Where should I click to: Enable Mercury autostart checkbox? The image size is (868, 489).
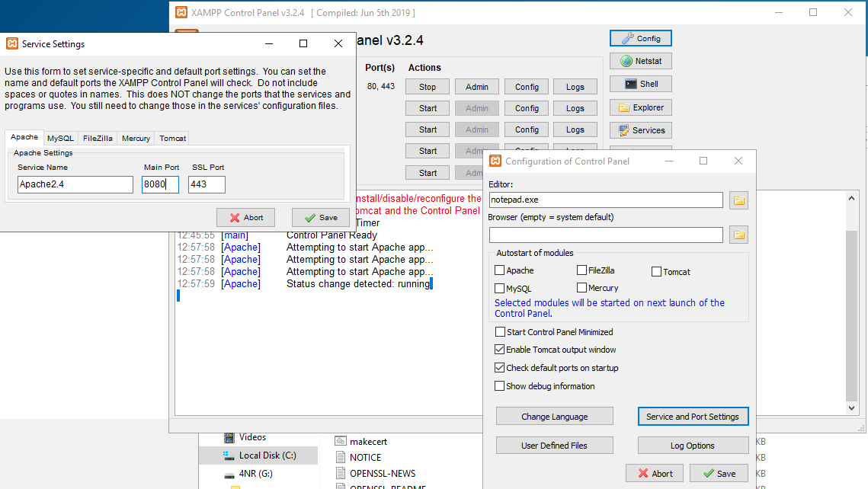(x=581, y=288)
